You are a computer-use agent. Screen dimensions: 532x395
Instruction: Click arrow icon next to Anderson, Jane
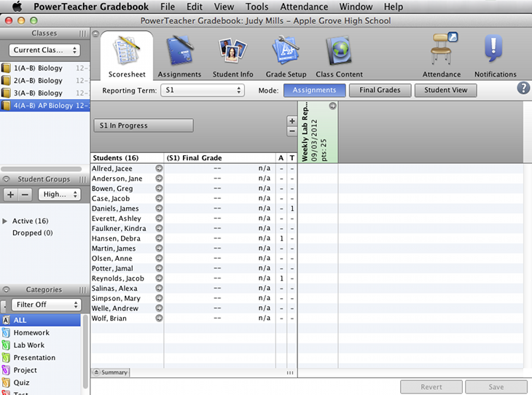[x=159, y=178]
